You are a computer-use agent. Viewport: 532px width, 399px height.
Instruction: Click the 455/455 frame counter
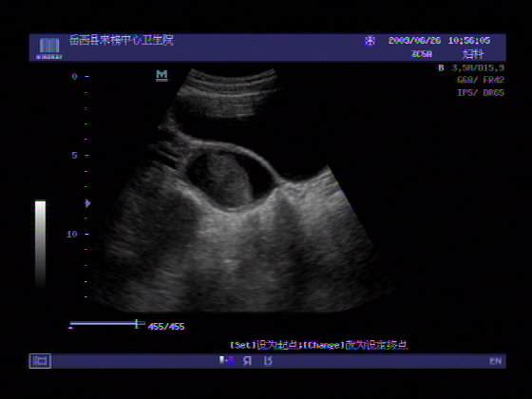pyautogui.click(x=166, y=327)
